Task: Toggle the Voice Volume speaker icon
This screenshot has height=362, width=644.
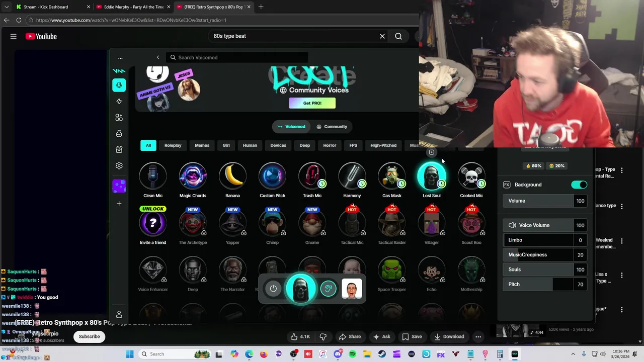Action: (x=512, y=225)
